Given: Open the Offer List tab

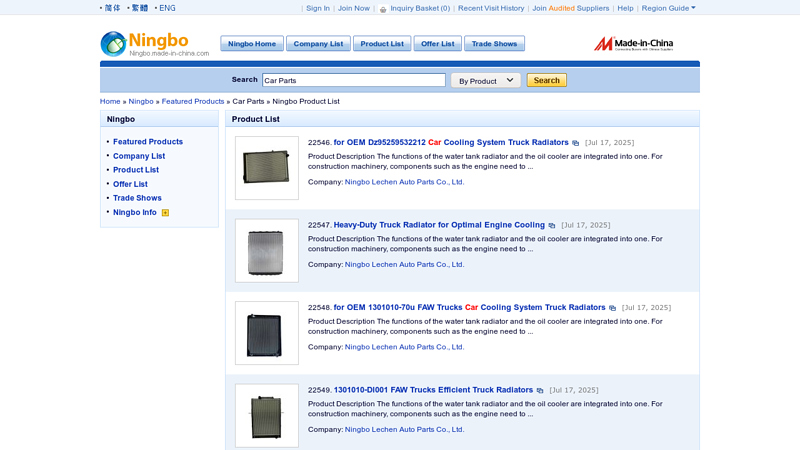Looking at the screenshot, I should (x=438, y=44).
